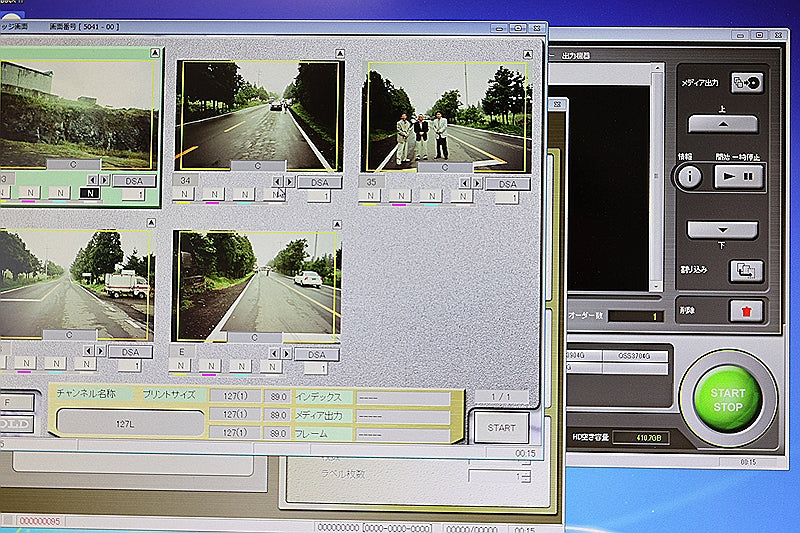Click previous arrow on green highlighted frame
This screenshot has height=533, width=800.
point(92,180)
